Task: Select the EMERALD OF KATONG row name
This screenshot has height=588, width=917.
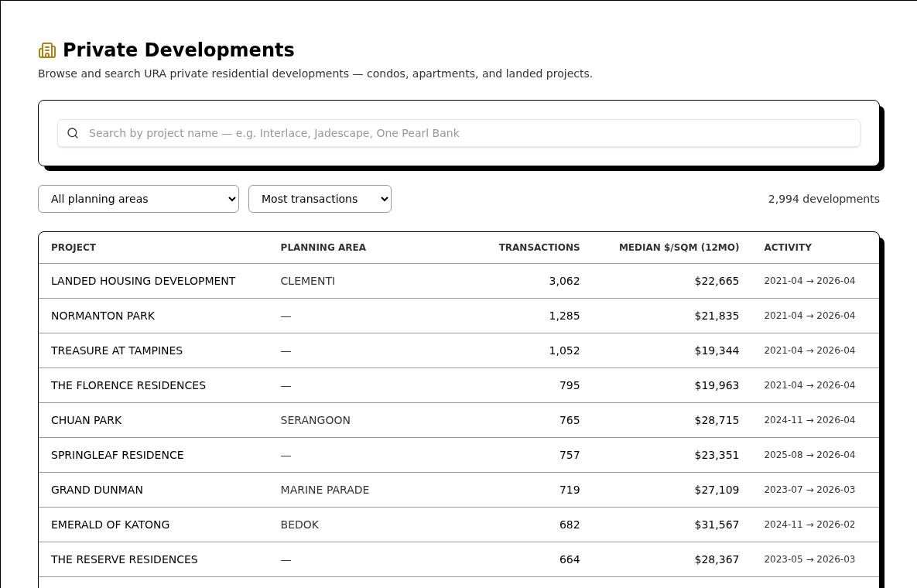Action: click(111, 525)
